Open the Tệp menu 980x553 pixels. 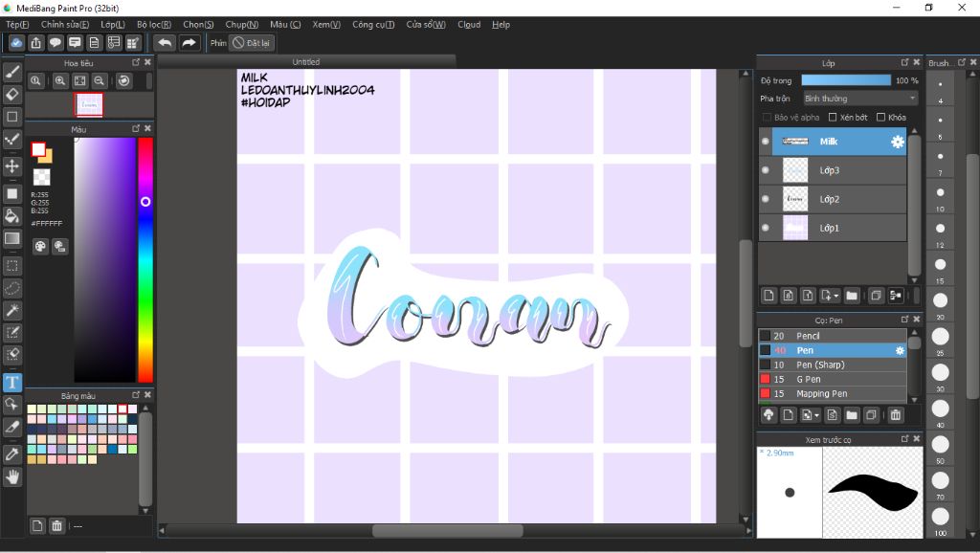pos(17,24)
